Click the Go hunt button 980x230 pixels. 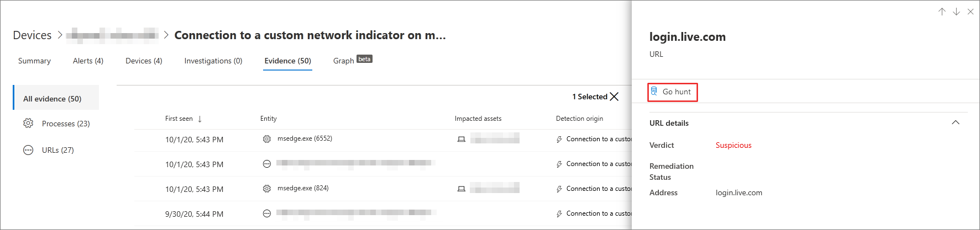(672, 92)
